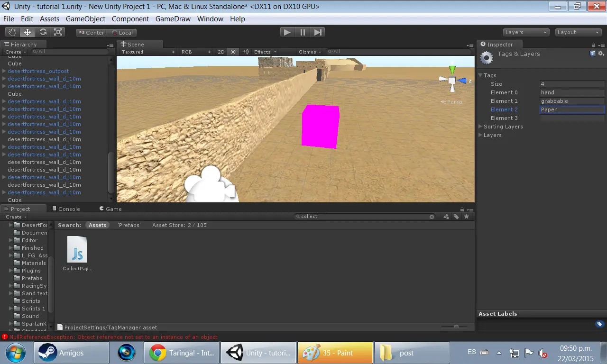Image resolution: width=607 pixels, height=364 pixels.
Task: Toggle Persp projection label in scene
Action: click(x=451, y=102)
